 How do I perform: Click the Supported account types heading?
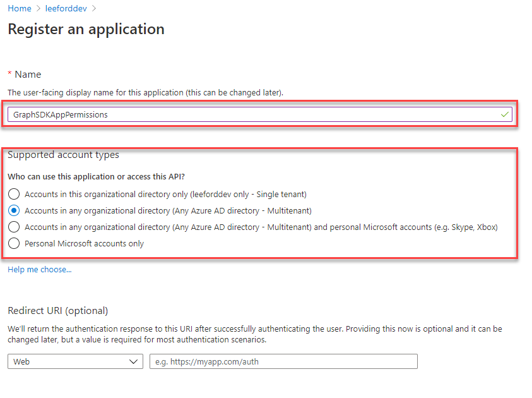(x=64, y=155)
